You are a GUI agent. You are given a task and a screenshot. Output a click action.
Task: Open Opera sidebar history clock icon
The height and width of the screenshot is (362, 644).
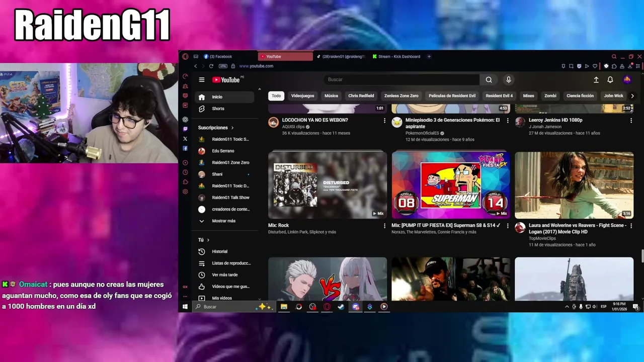click(x=185, y=172)
